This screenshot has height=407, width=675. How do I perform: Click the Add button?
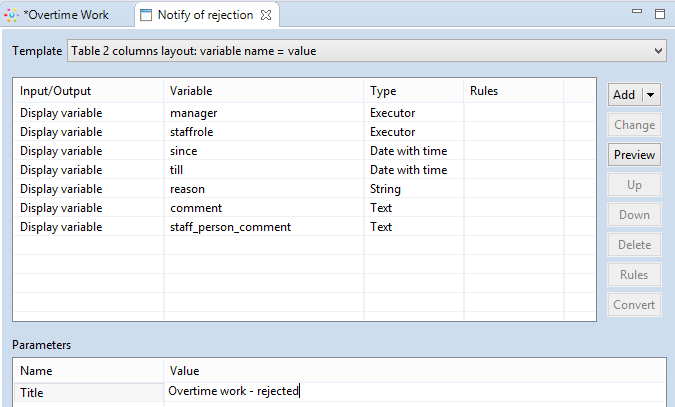[x=625, y=95]
